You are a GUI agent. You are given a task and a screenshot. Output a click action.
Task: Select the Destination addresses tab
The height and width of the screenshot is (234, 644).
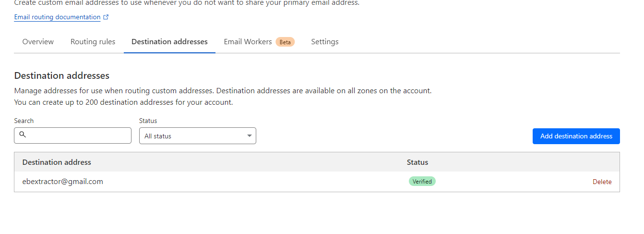(x=169, y=42)
